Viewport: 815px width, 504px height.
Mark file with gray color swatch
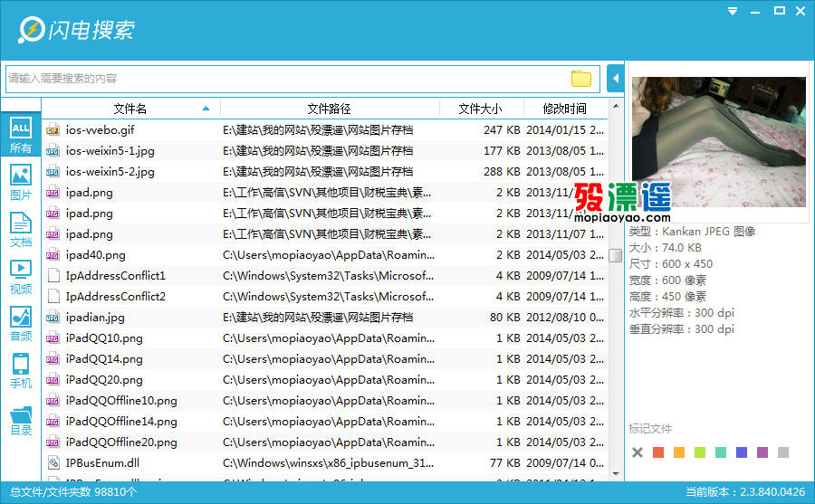pyautogui.click(x=782, y=452)
